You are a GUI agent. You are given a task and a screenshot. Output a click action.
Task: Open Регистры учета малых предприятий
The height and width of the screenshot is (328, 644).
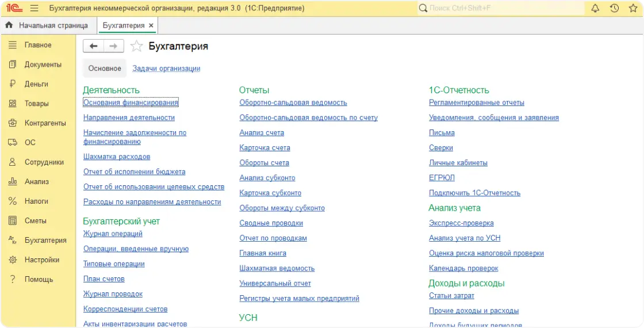pos(300,299)
